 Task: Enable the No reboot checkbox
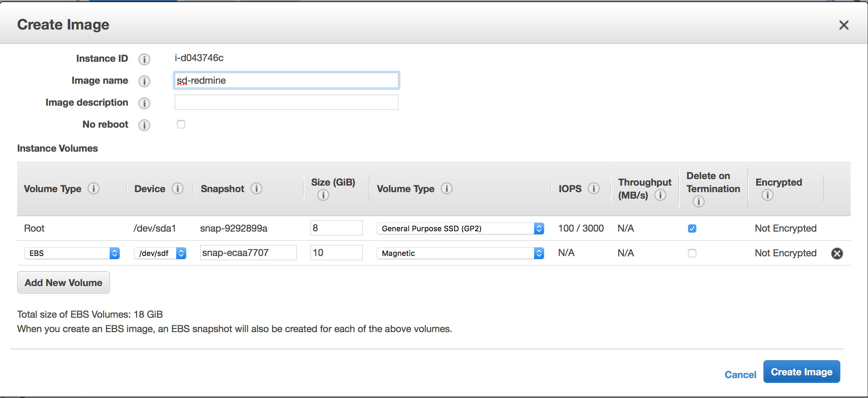tap(181, 124)
